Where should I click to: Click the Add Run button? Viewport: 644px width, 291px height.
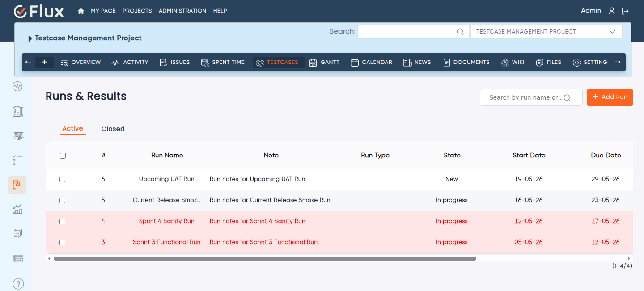click(x=610, y=97)
